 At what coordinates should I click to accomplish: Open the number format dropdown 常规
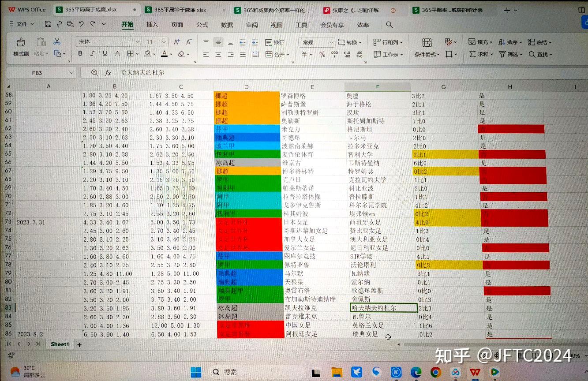[317, 42]
